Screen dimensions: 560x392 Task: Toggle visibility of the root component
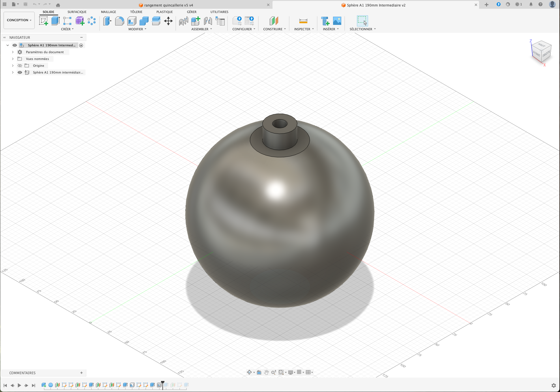(x=15, y=45)
